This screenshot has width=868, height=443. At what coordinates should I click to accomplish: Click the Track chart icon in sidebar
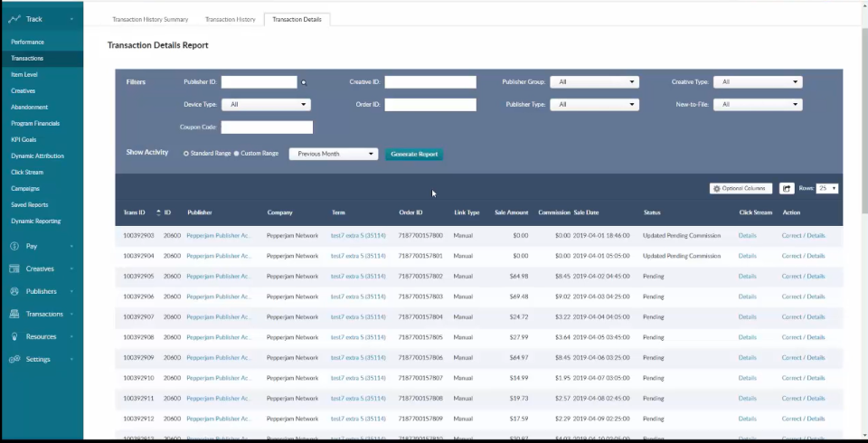pyautogui.click(x=14, y=19)
